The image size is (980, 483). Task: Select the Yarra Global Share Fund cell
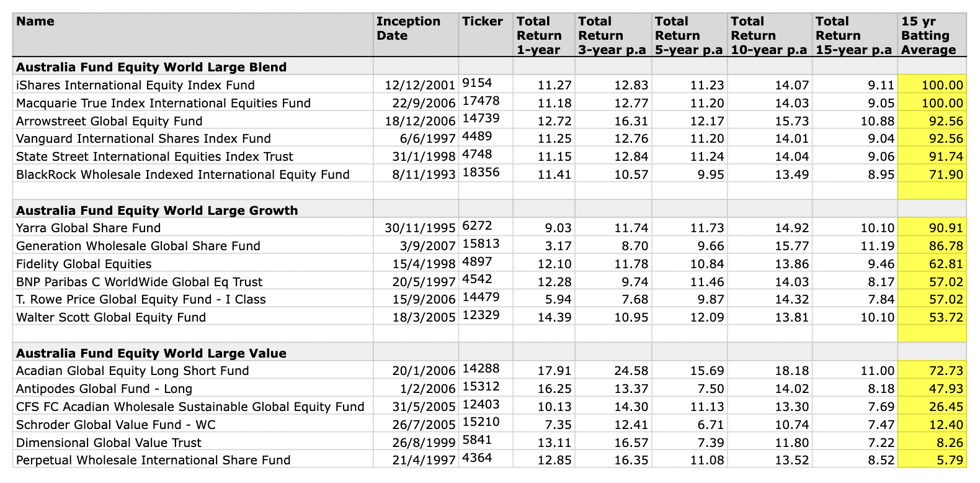[x=88, y=228]
